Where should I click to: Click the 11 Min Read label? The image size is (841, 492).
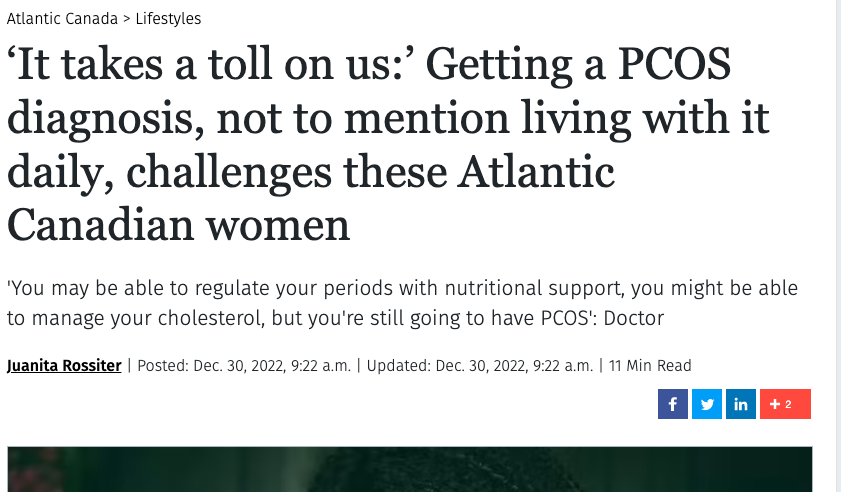pos(650,365)
